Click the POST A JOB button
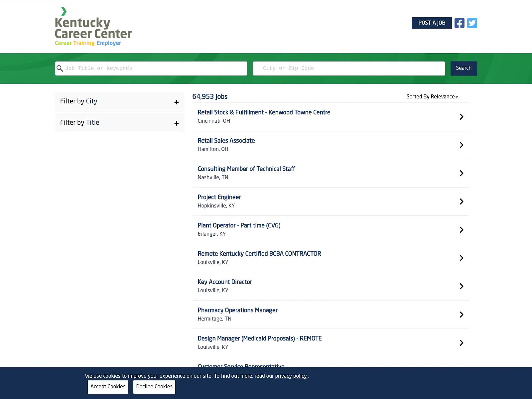The image size is (532, 399). pos(432,23)
